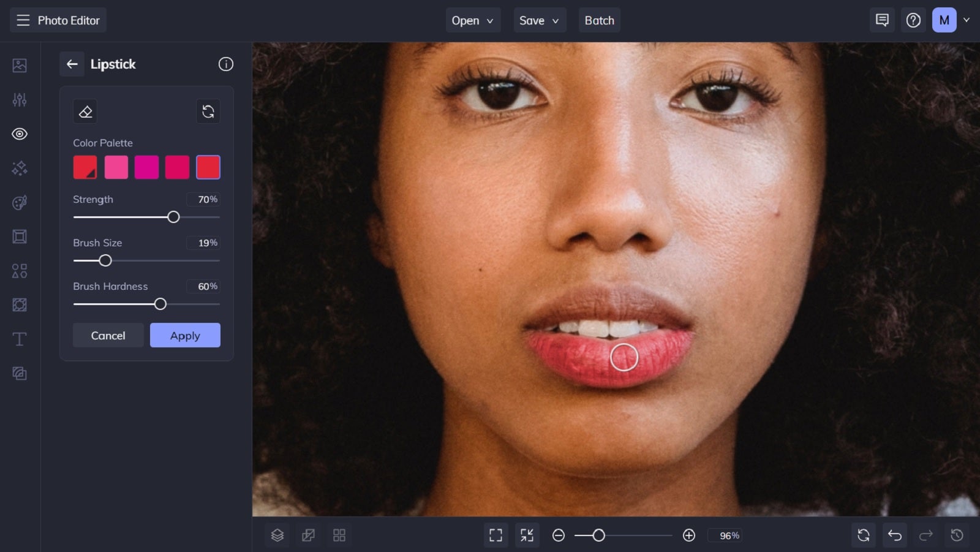Apply the lipstick effect
The height and width of the screenshot is (552, 980).
pos(185,335)
